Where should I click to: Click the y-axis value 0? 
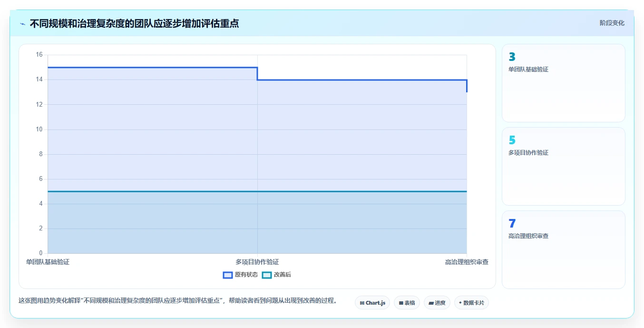[x=40, y=253]
